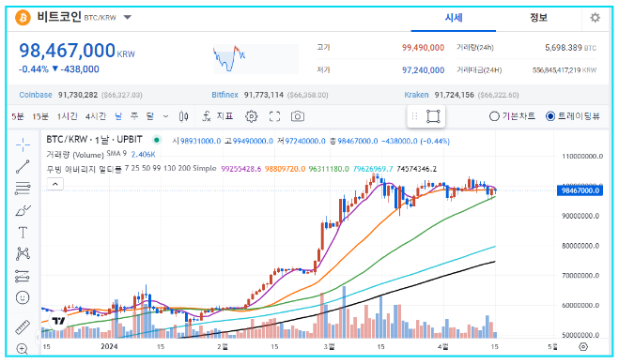Image resolution: width=619 pixels, height=364 pixels.
Task: Click the Kraken price link
Action: pos(416,95)
